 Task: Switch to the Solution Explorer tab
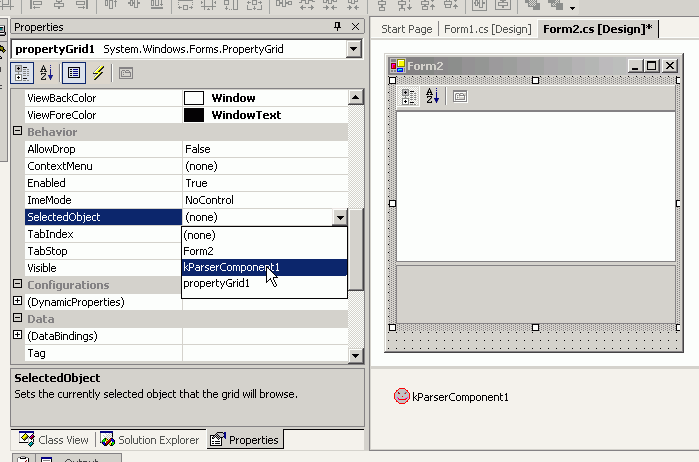[150, 440]
